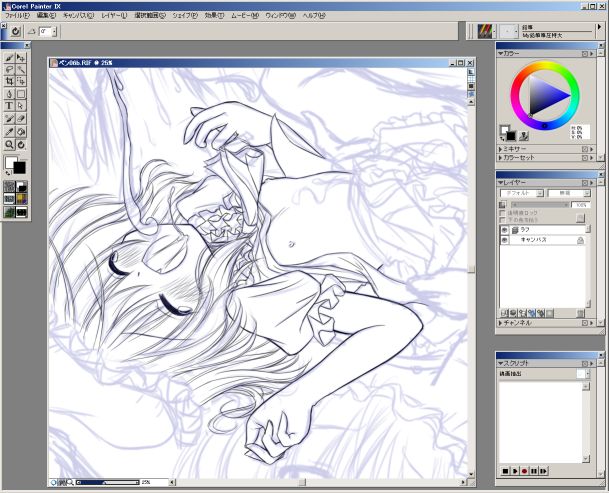Select the Text tool
Viewport: 609px width, 493px height.
coord(10,105)
